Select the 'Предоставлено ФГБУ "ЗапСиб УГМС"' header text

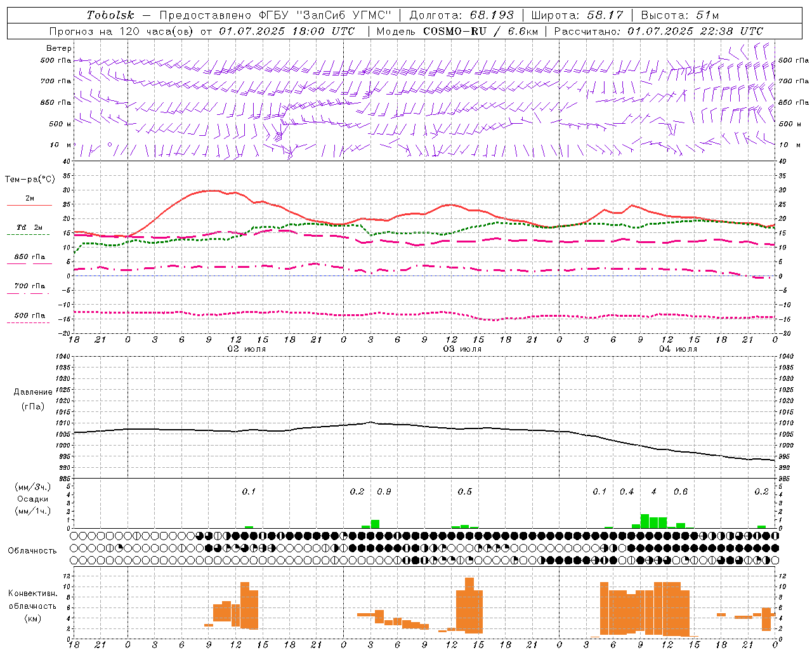(276, 15)
